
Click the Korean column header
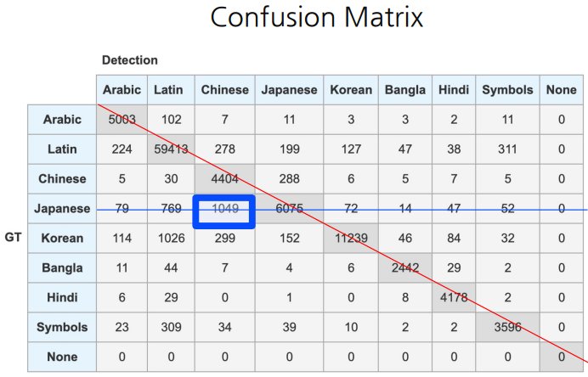351,90
